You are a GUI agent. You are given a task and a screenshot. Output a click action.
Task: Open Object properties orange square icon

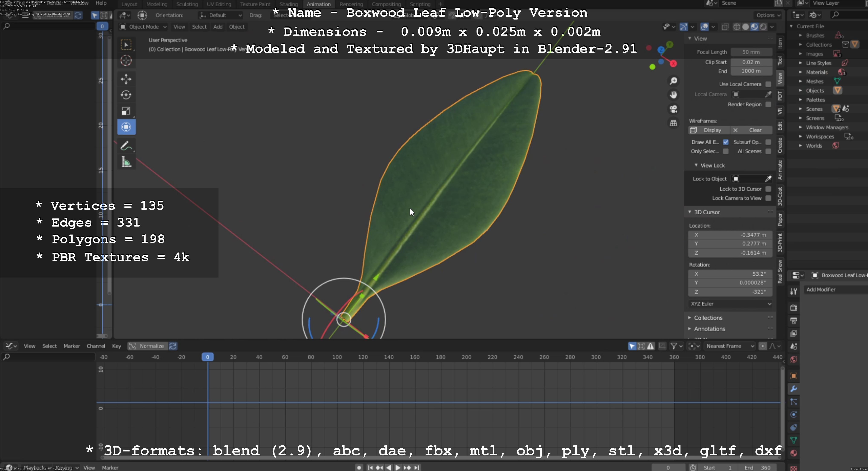pyautogui.click(x=794, y=376)
